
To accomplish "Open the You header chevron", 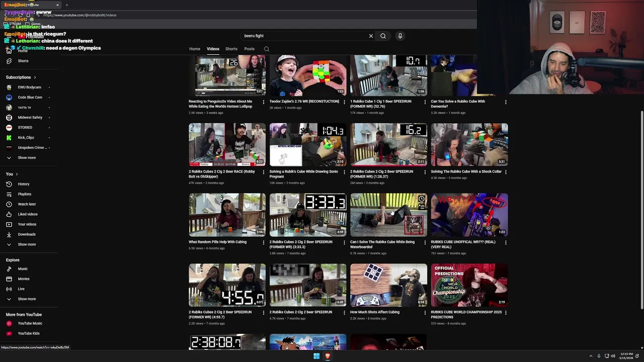I will 17,174.
